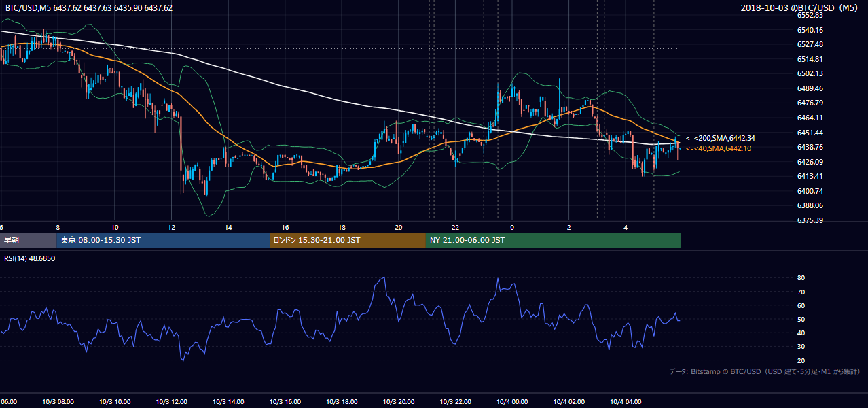Click RSI axis level 50

801,319
